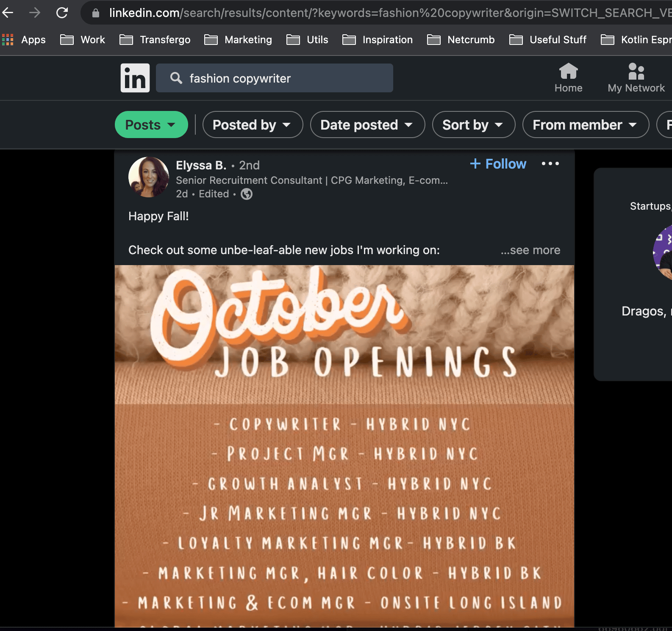Click the LinkedIn logo icon
Image resolution: width=672 pixels, height=631 pixels.
pyautogui.click(x=135, y=78)
